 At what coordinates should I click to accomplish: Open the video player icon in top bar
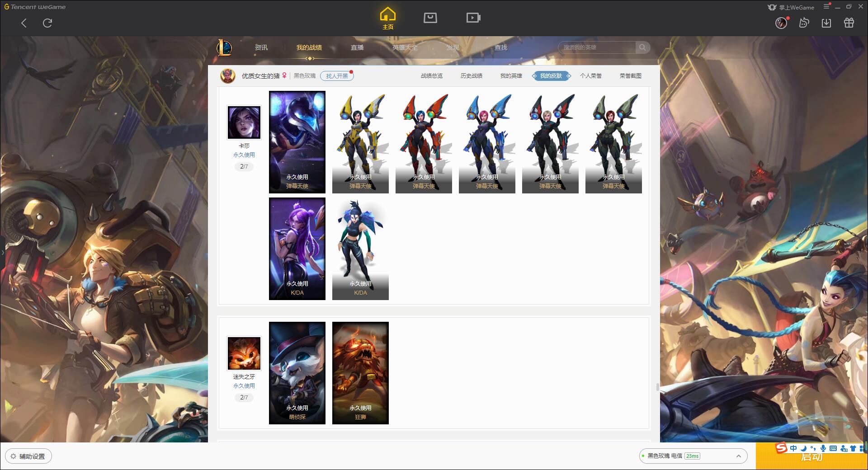tap(473, 18)
